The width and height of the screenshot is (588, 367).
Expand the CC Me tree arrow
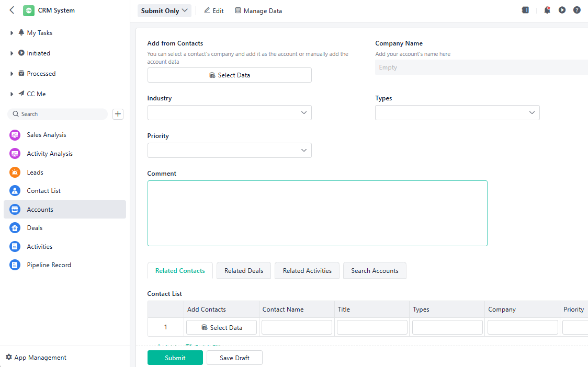12,94
